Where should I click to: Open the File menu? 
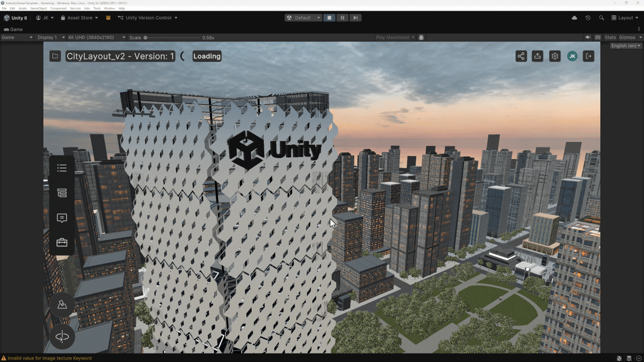pyautogui.click(x=4, y=8)
